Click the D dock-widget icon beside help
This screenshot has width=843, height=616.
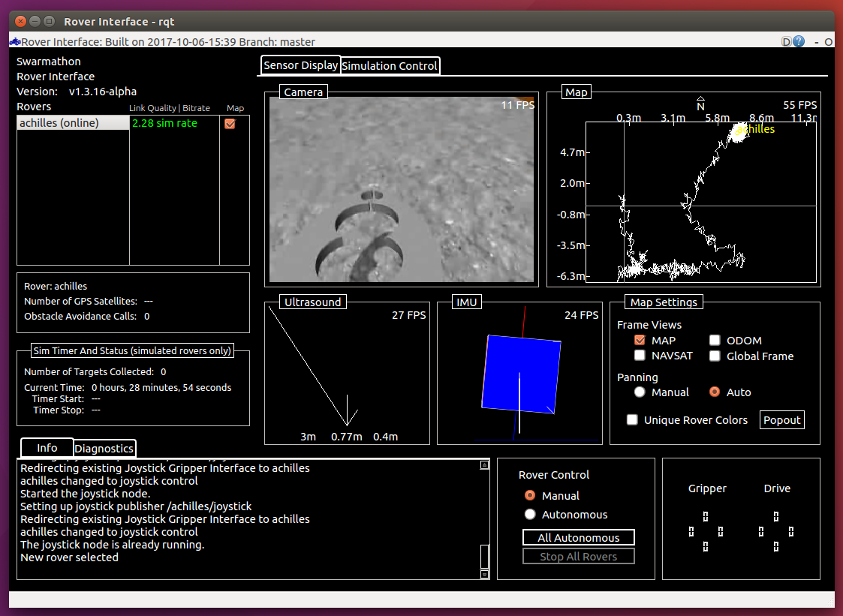coord(786,42)
